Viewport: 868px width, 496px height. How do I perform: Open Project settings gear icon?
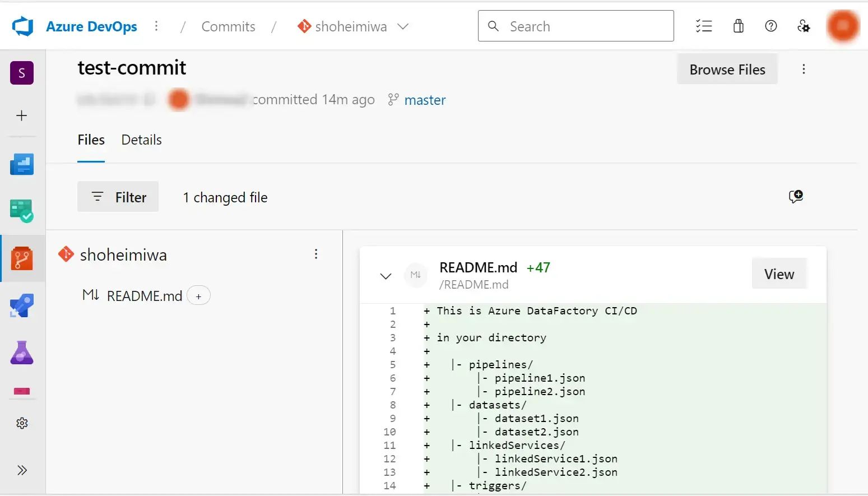coord(22,423)
